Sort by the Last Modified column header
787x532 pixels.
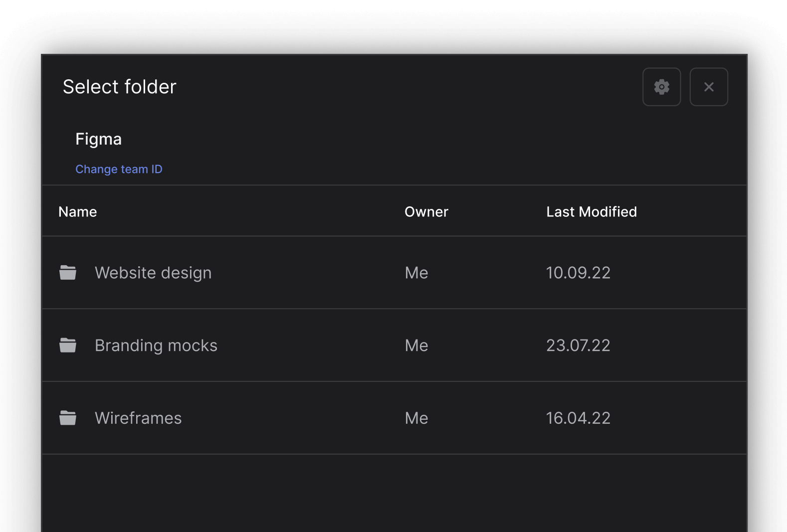tap(591, 211)
